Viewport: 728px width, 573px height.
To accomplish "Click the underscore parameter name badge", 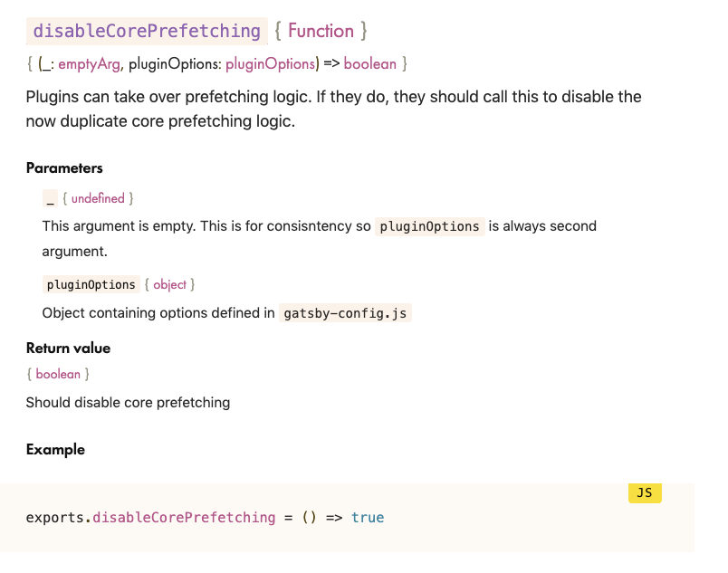I will (50, 198).
